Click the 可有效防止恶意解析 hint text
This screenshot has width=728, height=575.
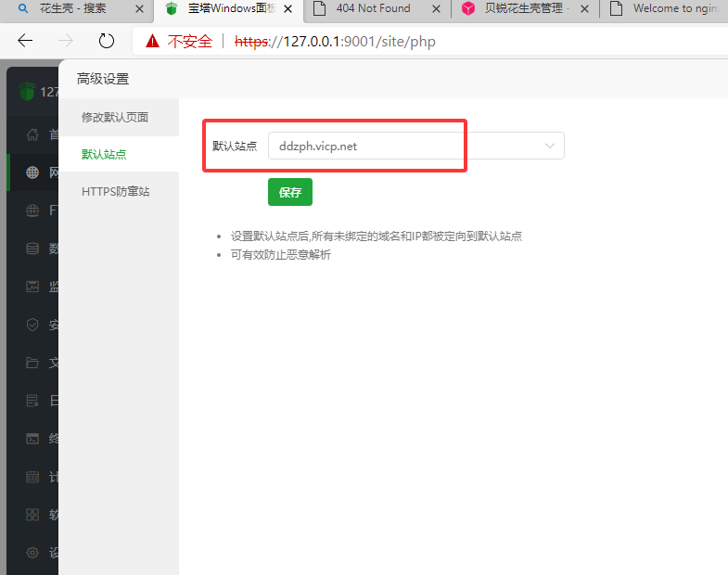(281, 254)
